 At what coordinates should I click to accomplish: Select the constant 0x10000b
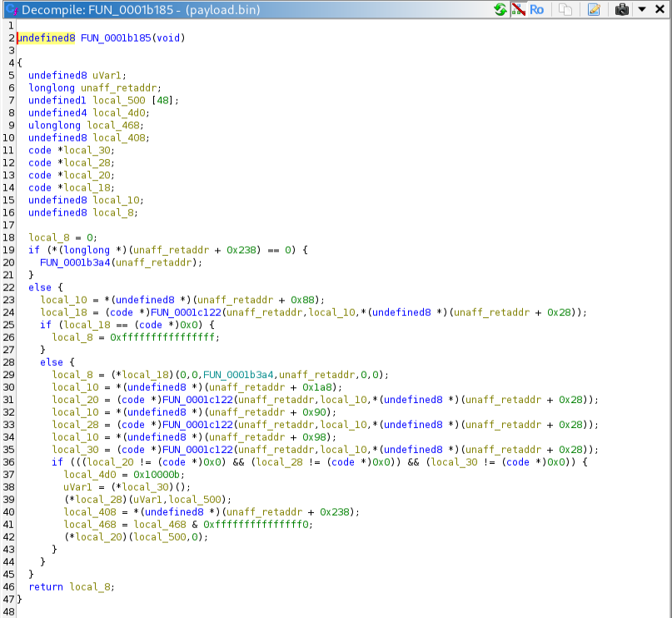pos(157,475)
